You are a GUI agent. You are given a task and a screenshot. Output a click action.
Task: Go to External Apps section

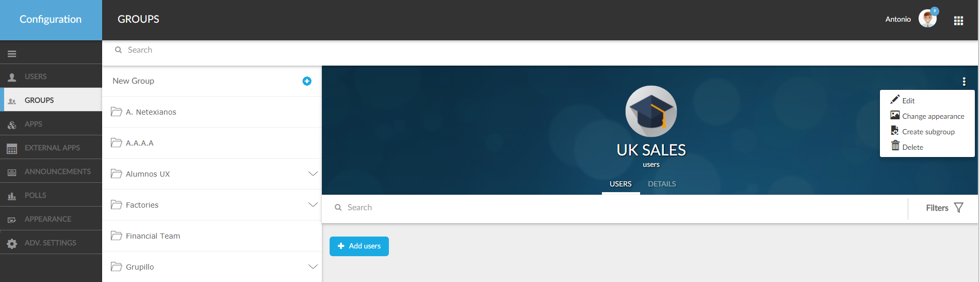click(x=51, y=148)
